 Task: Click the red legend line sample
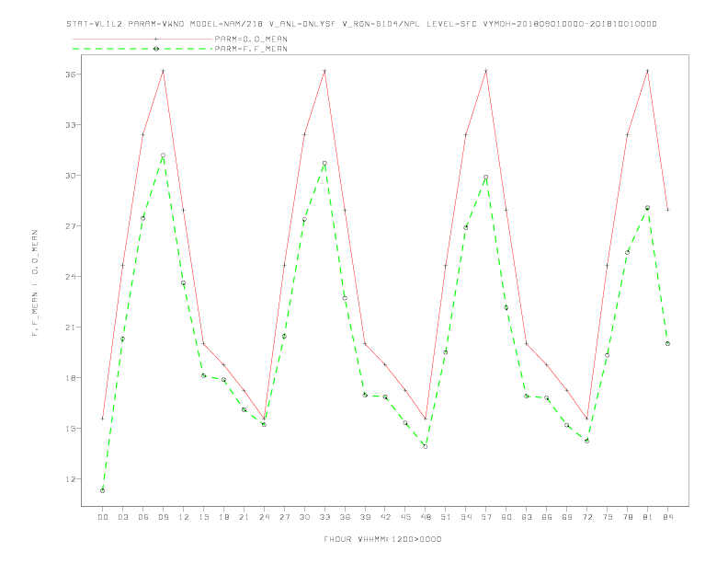(142, 39)
